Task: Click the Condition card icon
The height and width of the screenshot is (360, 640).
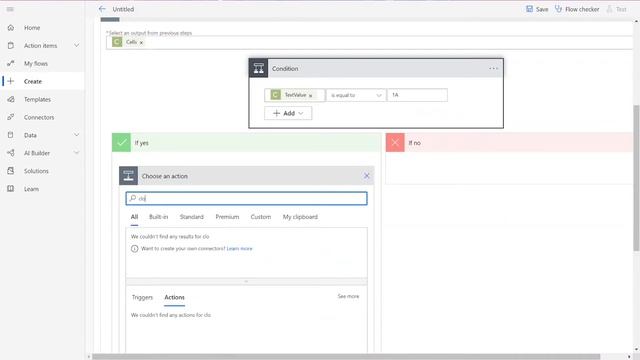Action: point(258,69)
